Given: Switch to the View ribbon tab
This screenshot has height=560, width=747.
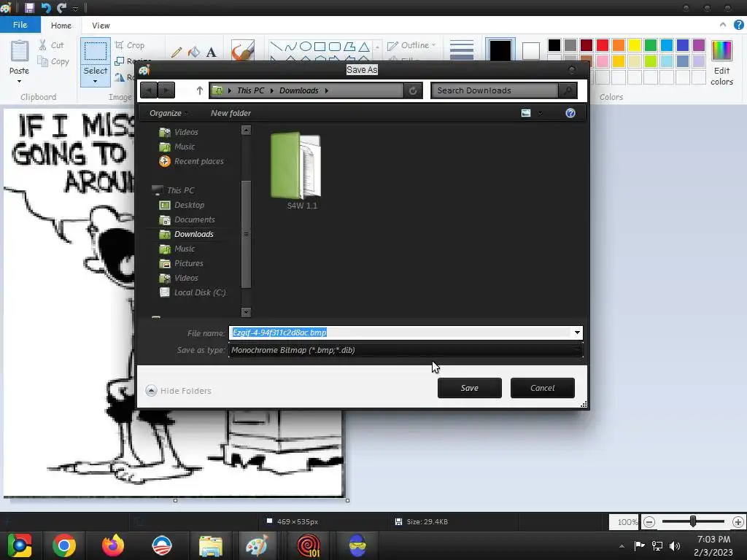Looking at the screenshot, I should (101, 26).
